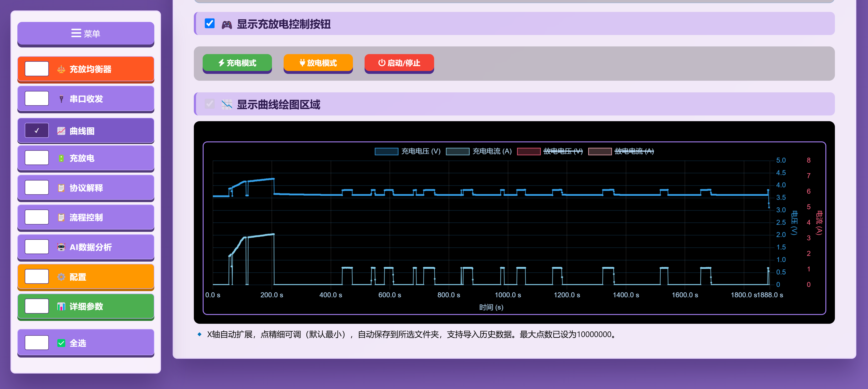
Task: Click the bar chart icon beside 详细参数
Action: [61, 306]
